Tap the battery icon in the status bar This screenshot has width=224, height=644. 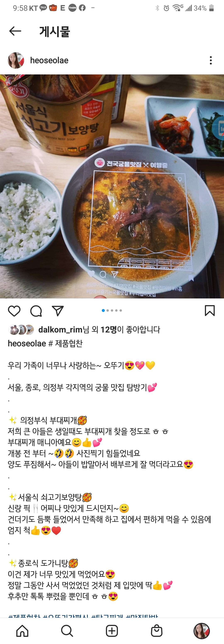(212, 8)
